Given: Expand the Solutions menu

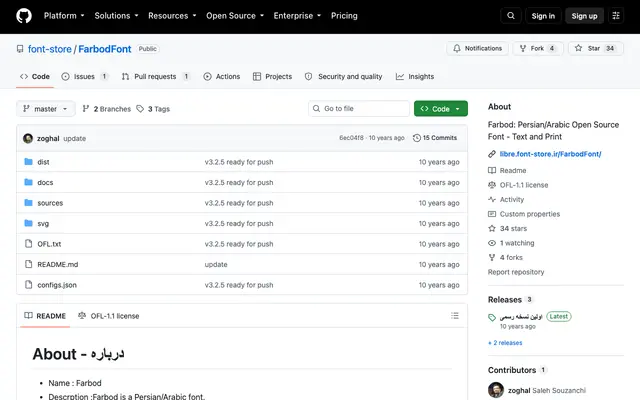Looking at the screenshot, I should tap(116, 16).
